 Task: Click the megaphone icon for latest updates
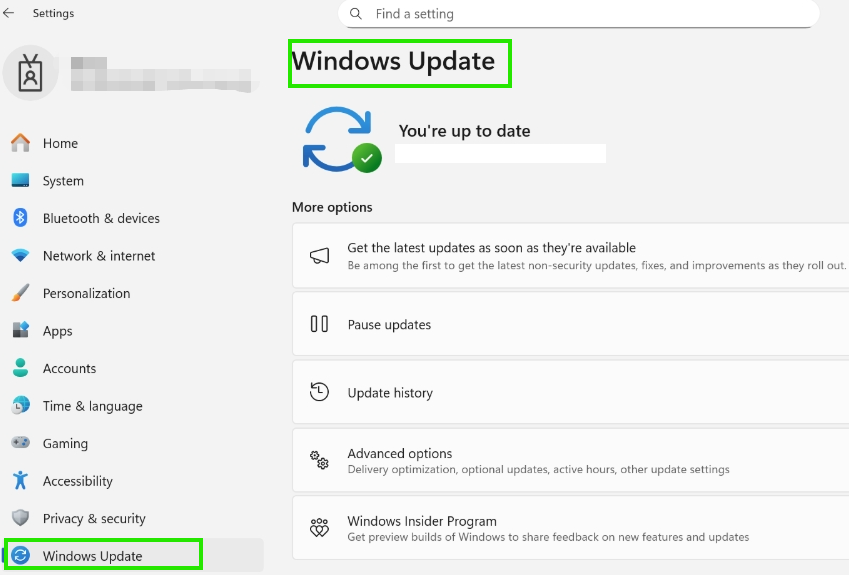coord(319,256)
